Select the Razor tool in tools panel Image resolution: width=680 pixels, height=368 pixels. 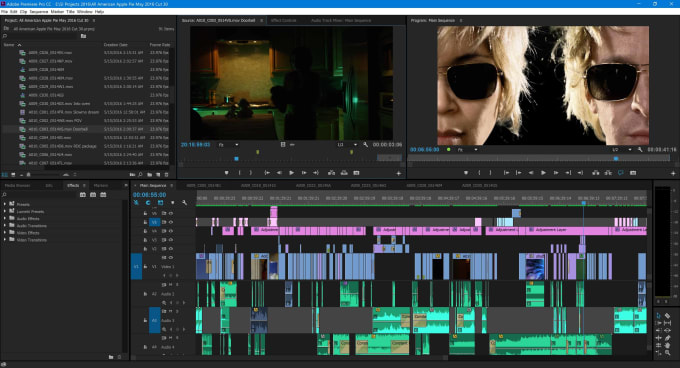coord(667,316)
